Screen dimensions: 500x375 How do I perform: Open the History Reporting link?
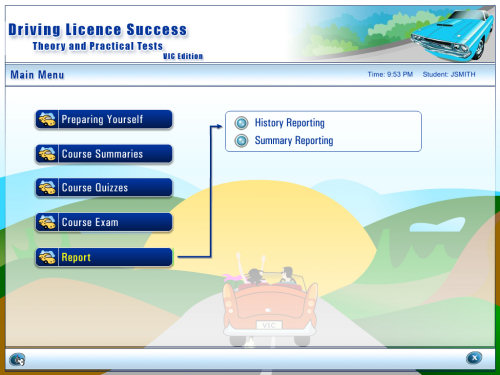[x=290, y=123]
